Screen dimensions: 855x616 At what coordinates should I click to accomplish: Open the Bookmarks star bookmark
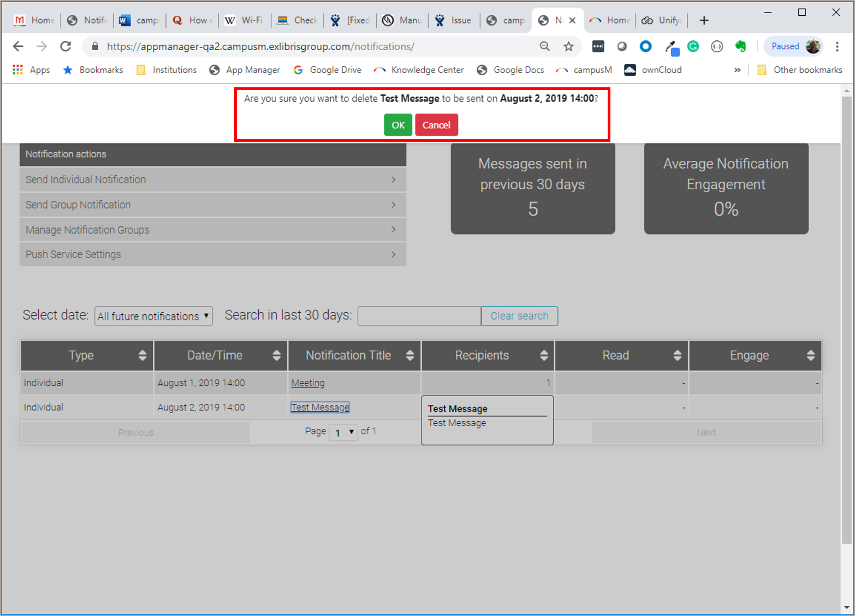93,70
